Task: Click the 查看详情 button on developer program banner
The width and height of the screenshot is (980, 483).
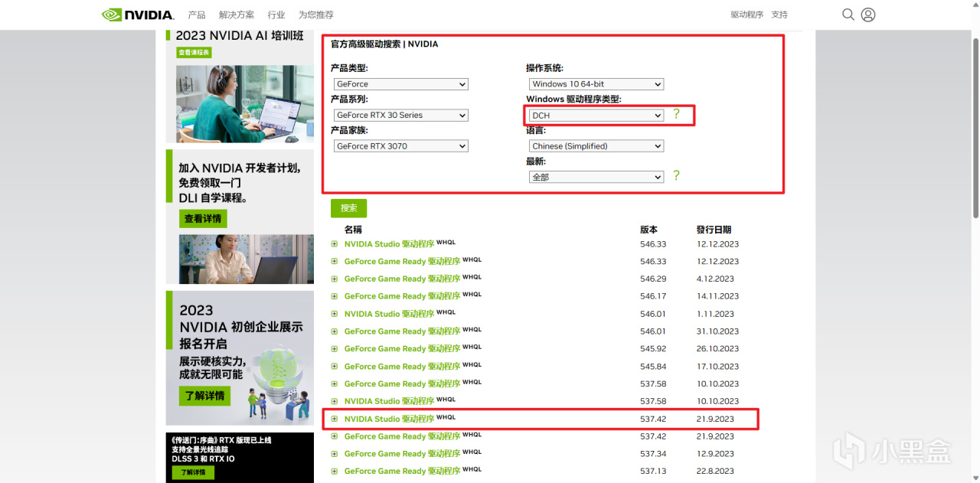Action: click(x=203, y=219)
